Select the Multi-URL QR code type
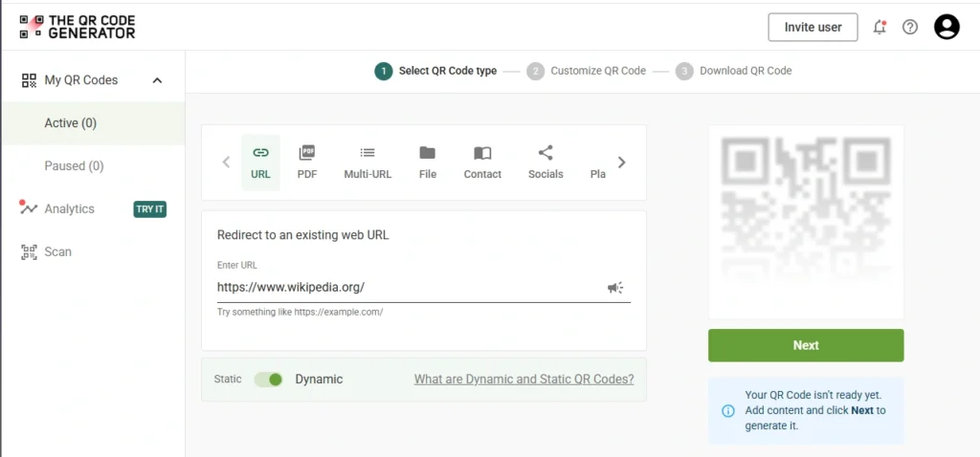 pyautogui.click(x=367, y=163)
